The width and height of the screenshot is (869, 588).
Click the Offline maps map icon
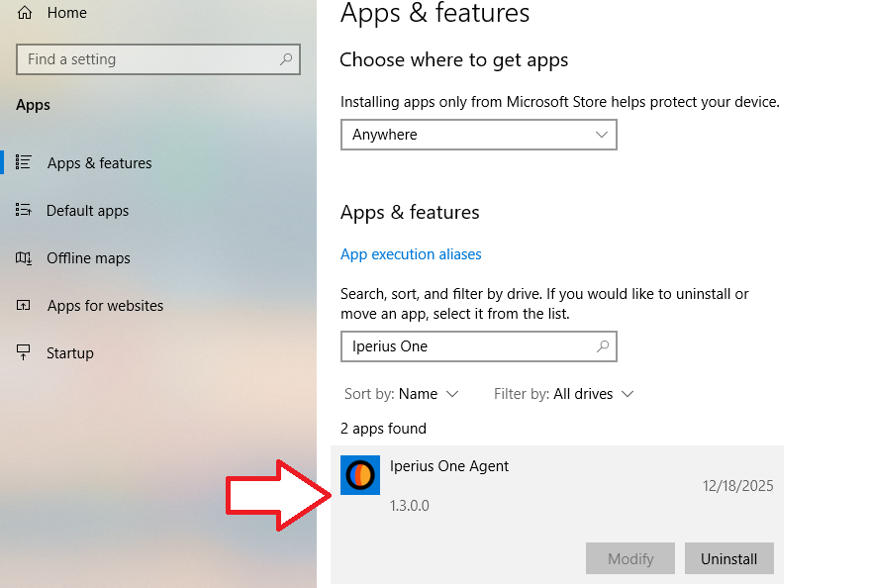[x=25, y=258]
